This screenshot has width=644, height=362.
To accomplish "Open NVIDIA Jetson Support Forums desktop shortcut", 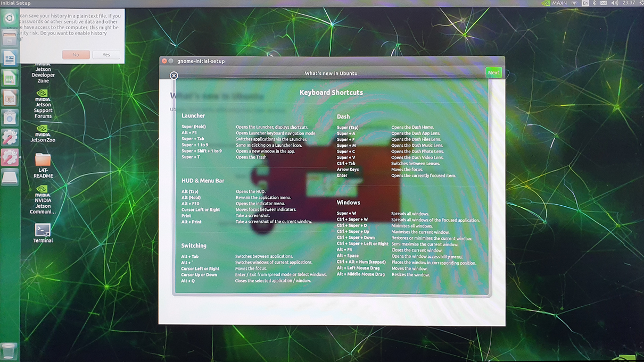I will (43, 104).
